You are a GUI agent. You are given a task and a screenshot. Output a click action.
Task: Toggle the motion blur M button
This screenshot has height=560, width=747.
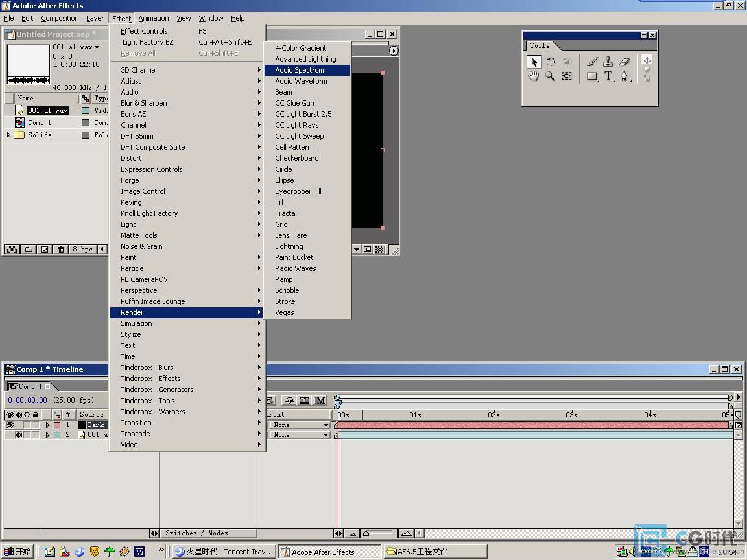point(320,401)
